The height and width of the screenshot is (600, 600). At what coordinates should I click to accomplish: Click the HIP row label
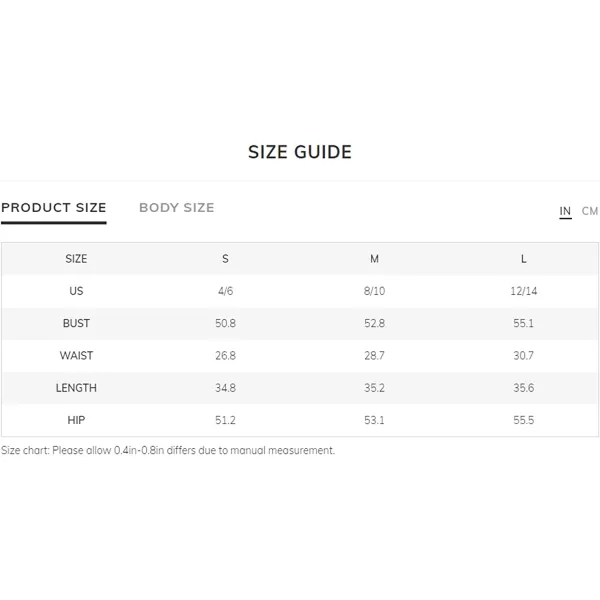point(76,420)
